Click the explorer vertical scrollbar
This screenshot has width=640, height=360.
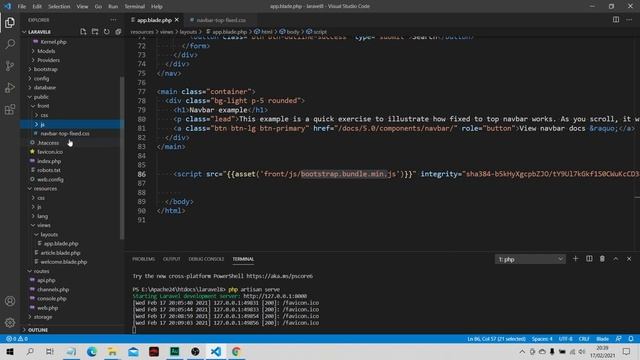point(122,158)
